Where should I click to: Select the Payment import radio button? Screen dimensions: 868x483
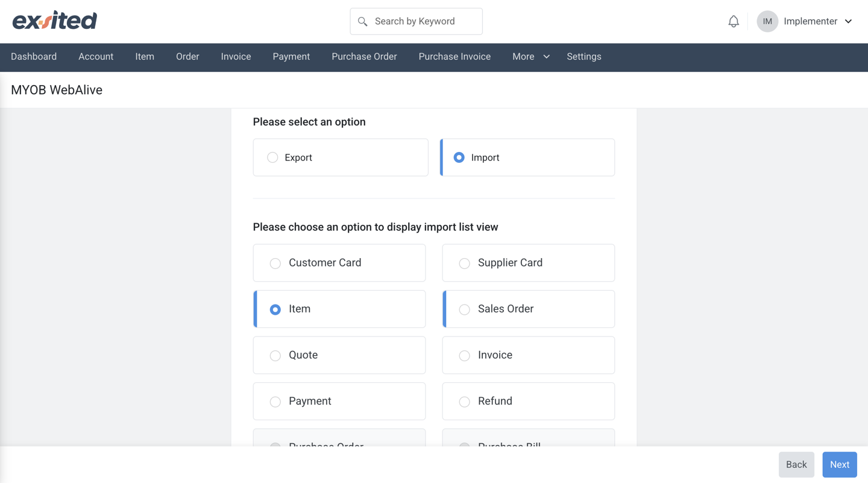coord(275,402)
